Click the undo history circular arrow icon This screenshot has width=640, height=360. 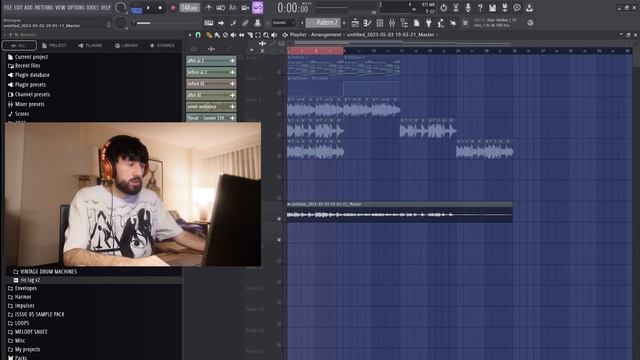click(443, 8)
